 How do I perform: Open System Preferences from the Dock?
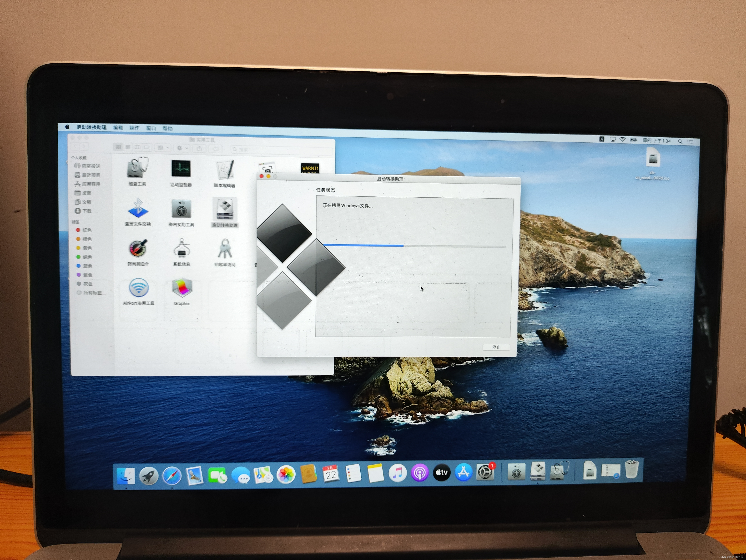click(x=485, y=472)
